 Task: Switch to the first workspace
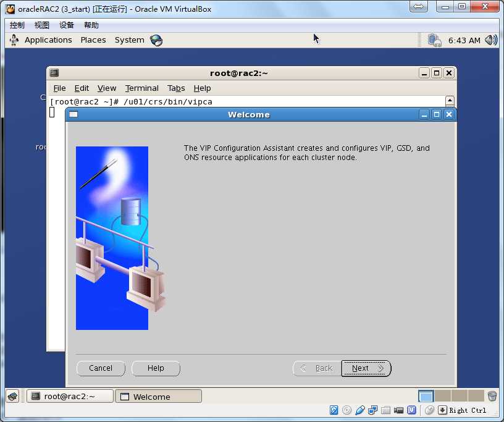pos(426,396)
